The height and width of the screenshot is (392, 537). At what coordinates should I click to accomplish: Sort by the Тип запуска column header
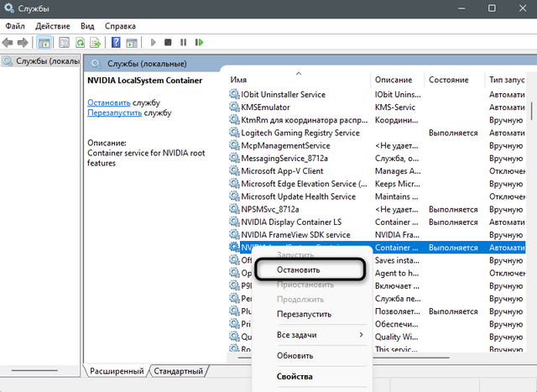pyautogui.click(x=505, y=80)
